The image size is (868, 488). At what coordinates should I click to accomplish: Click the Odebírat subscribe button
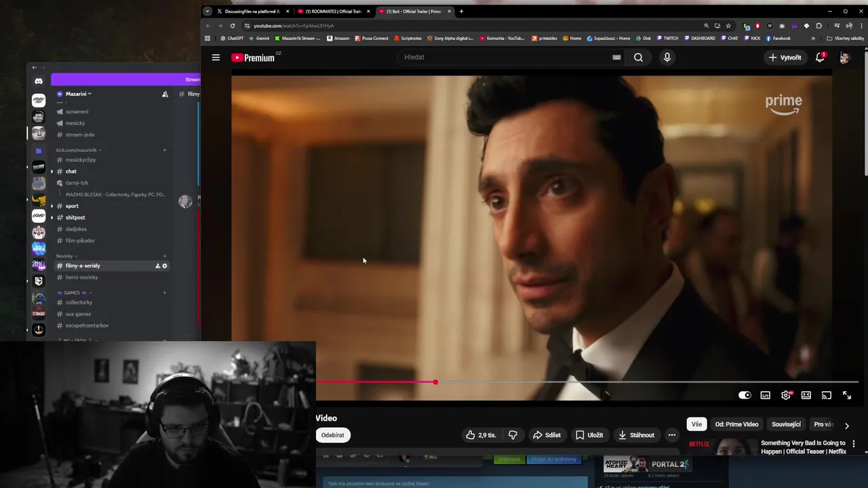(x=332, y=435)
